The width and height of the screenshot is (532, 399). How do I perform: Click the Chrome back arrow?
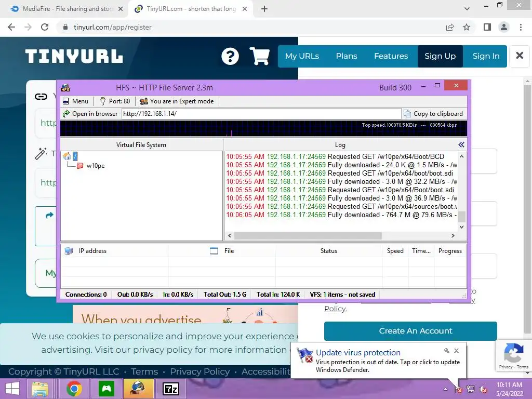coord(11,27)
